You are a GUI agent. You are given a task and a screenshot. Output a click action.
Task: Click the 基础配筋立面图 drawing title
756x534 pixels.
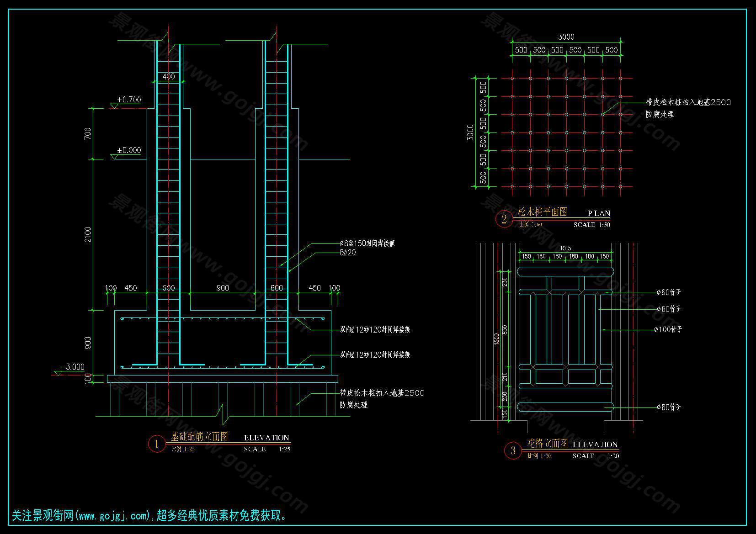[199, 437]
